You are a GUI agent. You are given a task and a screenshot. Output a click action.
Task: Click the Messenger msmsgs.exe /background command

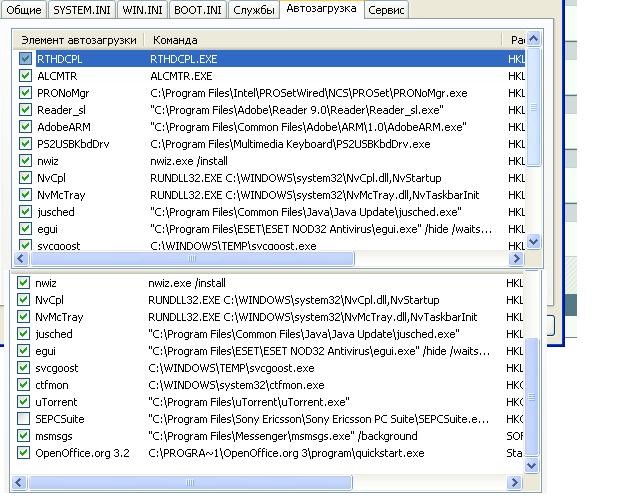[283, 436]
